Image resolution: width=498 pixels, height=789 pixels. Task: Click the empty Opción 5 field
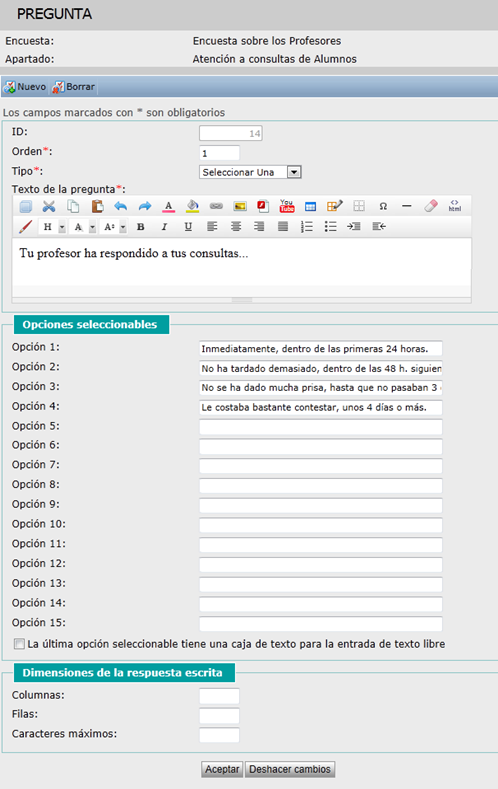[320, 427]
